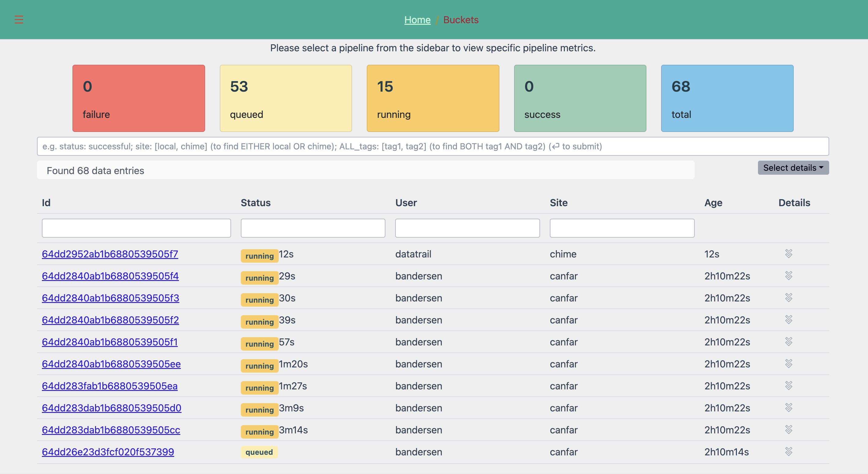Click the running badge showing 3m14s
This screenshot has width=868, height=474.
click(259, 432)
